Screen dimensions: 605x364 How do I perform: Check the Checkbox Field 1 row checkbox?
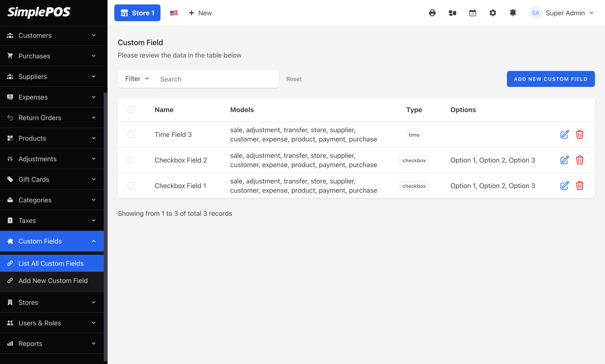coord(131,186)
